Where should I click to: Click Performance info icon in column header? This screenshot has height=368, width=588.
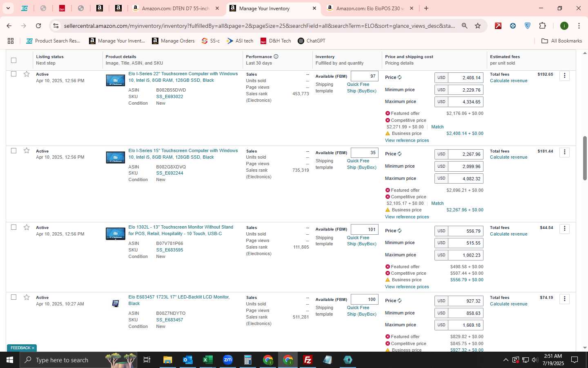[x=276, y=56]
